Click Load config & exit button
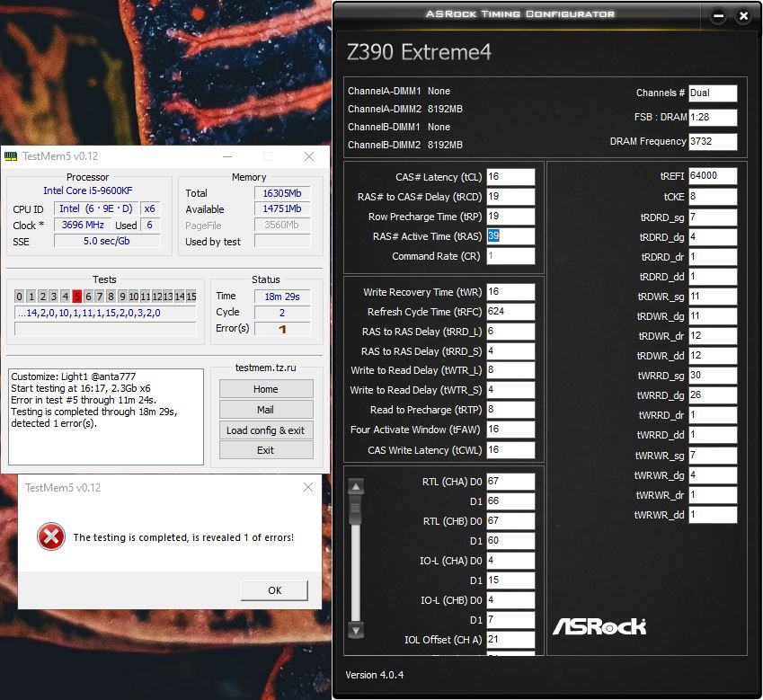The image size is (763, 700). (x=266, y=430)
